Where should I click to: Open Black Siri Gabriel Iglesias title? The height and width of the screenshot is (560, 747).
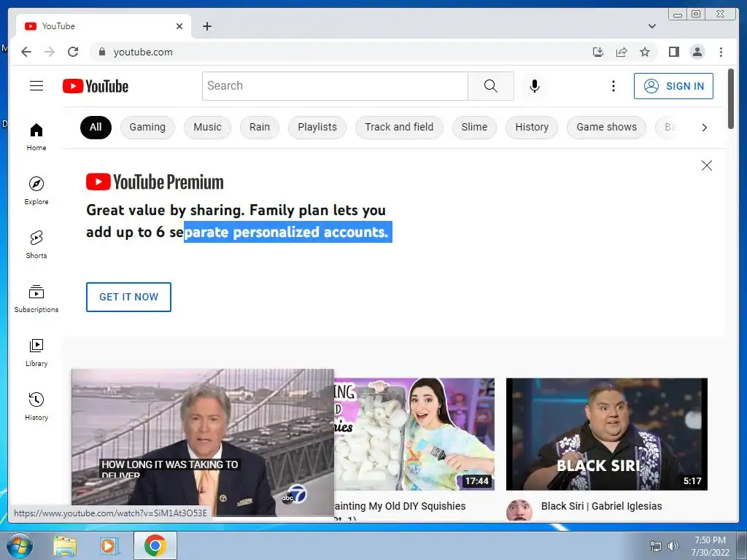[601, 506]
